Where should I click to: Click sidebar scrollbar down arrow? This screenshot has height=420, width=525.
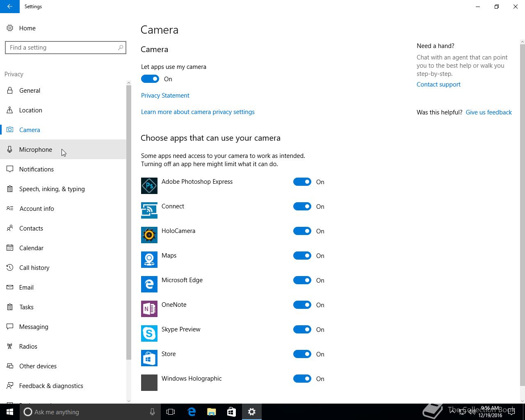(129, 401)
